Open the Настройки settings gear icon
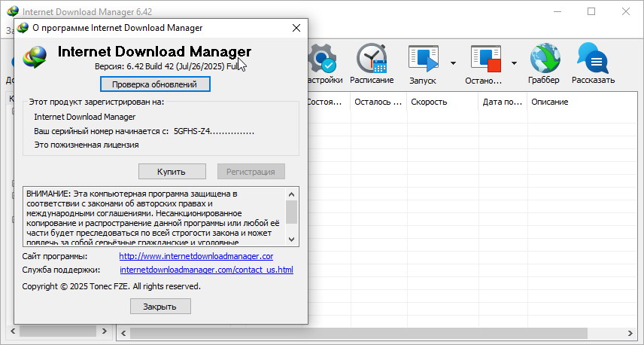The width and height of the screenshot is (644, 345). coord(322,59)
